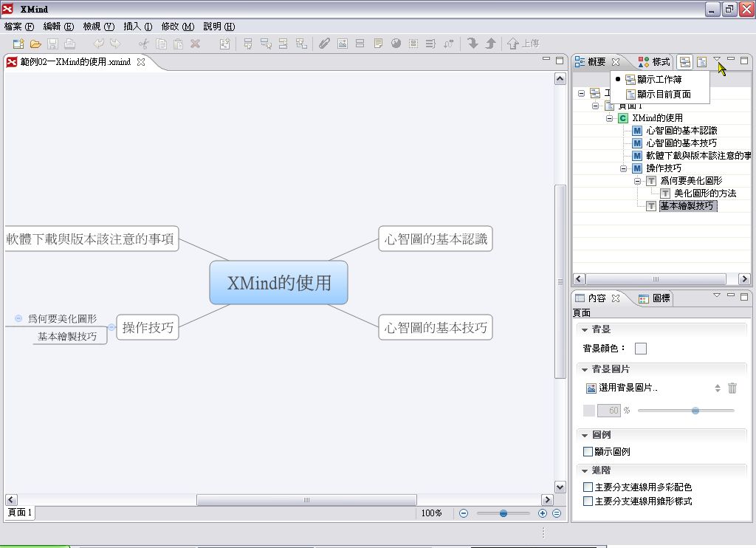The image size is (756, 548).
Task: Select the XMind的使用 central topic
Action: coord(278,283)
